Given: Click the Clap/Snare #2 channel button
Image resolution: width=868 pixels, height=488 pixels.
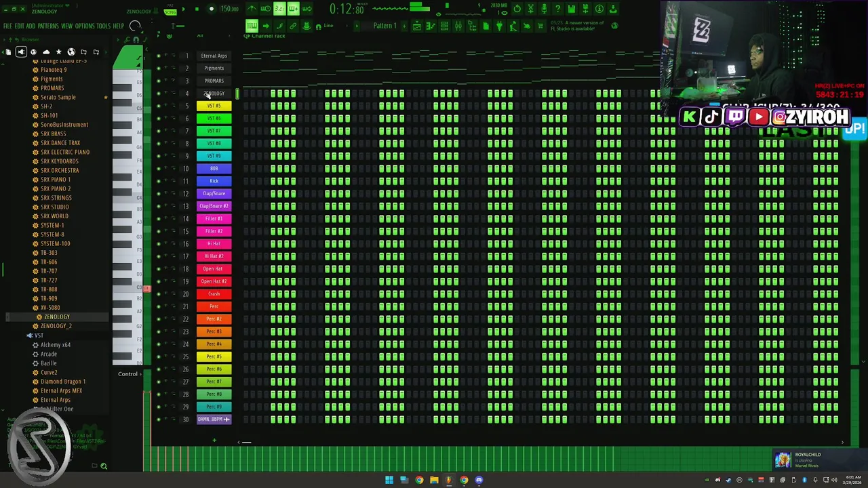Looking at the screenshot, I should click(x=214, y=206).
